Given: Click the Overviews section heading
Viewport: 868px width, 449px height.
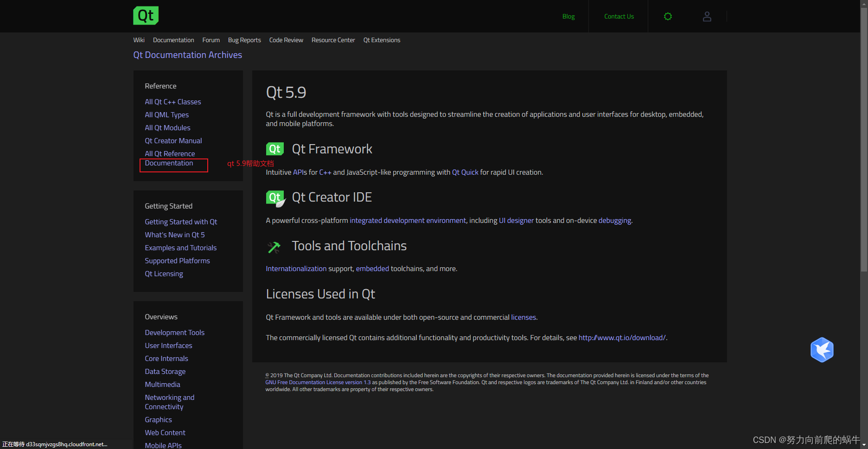Looking at the screenshot, I should 161,316.
